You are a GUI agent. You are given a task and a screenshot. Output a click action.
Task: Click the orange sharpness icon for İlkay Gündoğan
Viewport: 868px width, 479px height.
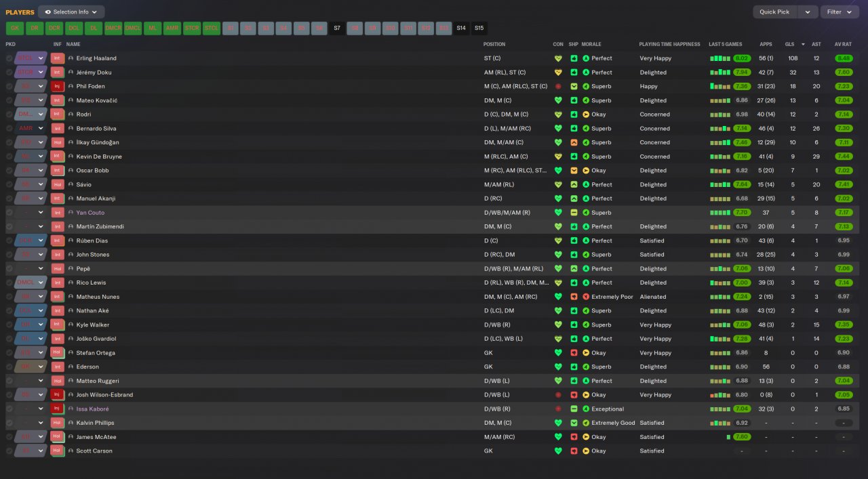click(x=574, y=142)
